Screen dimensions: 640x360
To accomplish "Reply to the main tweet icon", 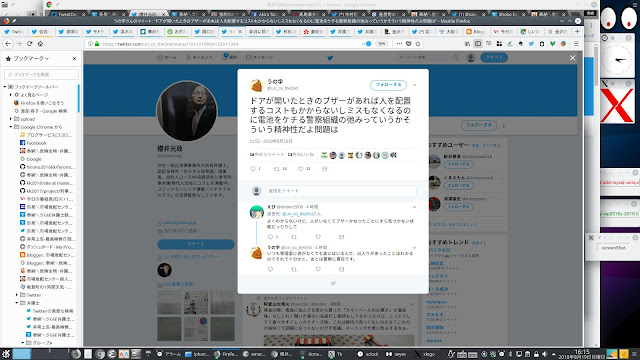I will (x=253, y=169).
